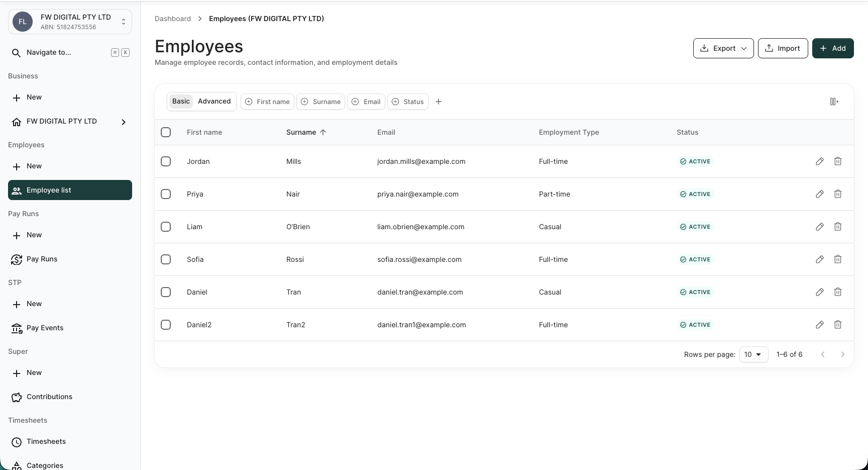Go to previous page of employees

(x=823, y=354)
